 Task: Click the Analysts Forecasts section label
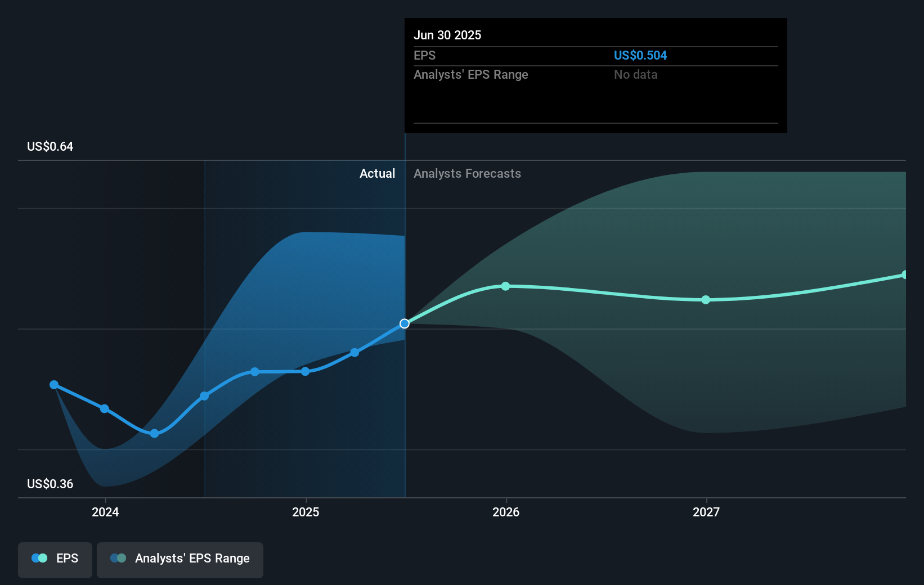click(x=467, y=173)
